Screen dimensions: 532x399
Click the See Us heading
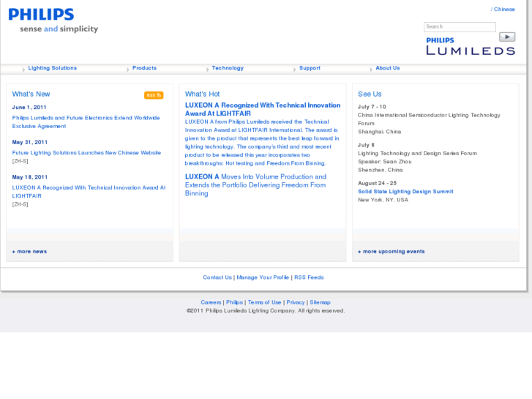370,94
